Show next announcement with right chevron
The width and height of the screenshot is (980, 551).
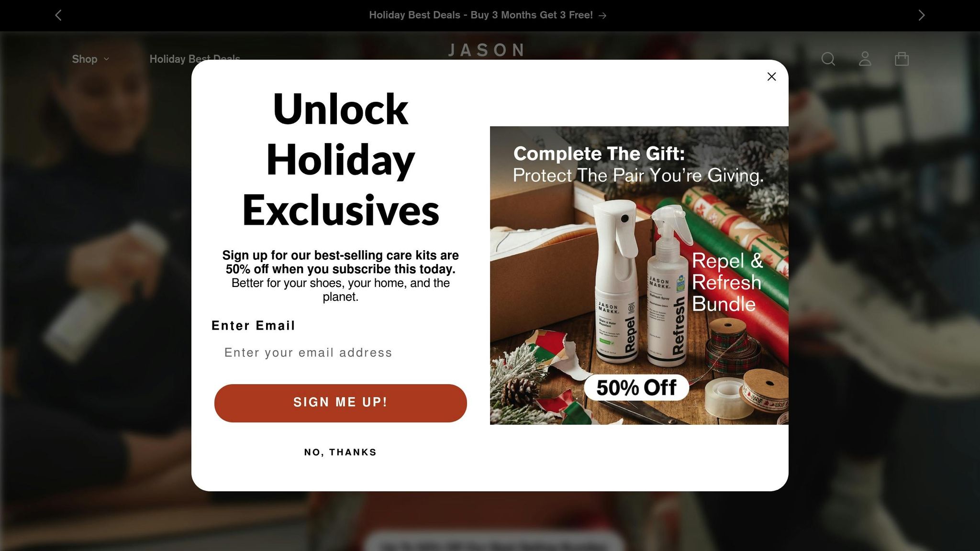point(922,15)
